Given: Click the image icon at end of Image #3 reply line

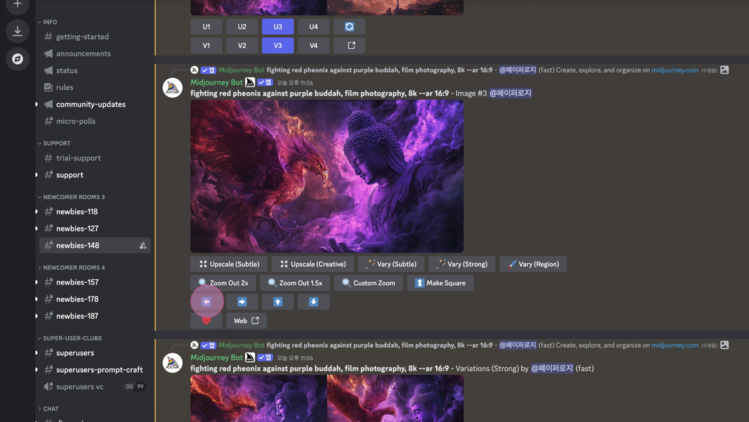Looking at the screenshot, I should [725, 70].
